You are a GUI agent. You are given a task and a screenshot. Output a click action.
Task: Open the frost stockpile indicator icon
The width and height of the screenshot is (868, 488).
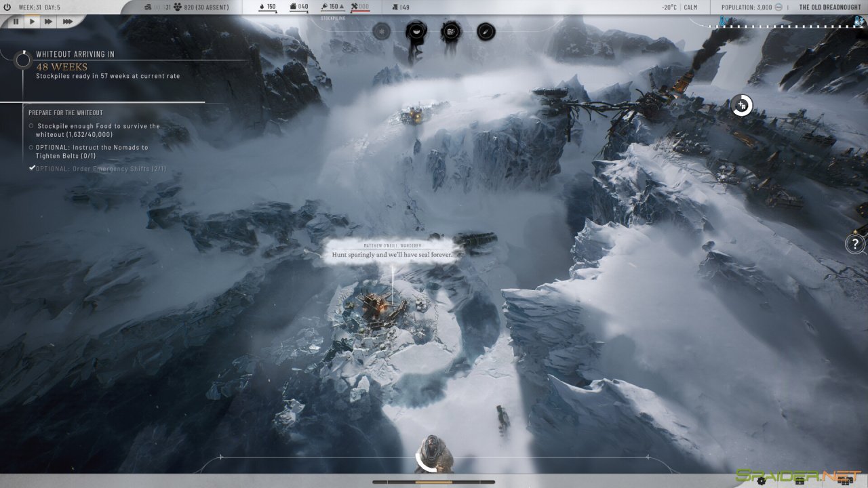(382, 31)
